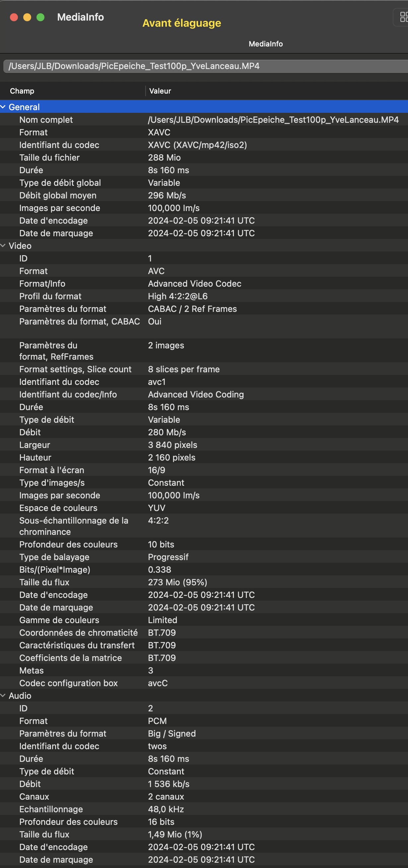This screenshot has height=868, width=408.
Task: Collapse the Audio section chevron
Action: coord(3,695)
